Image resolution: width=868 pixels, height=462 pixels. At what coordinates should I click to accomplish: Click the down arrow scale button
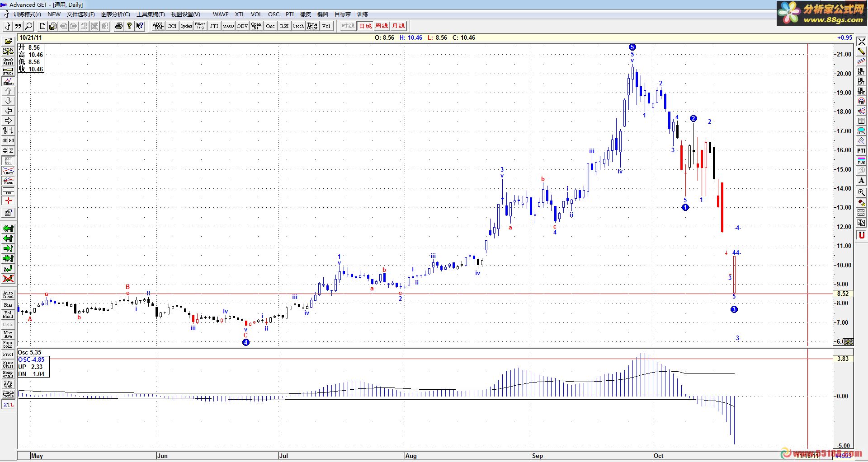(8, 101)
